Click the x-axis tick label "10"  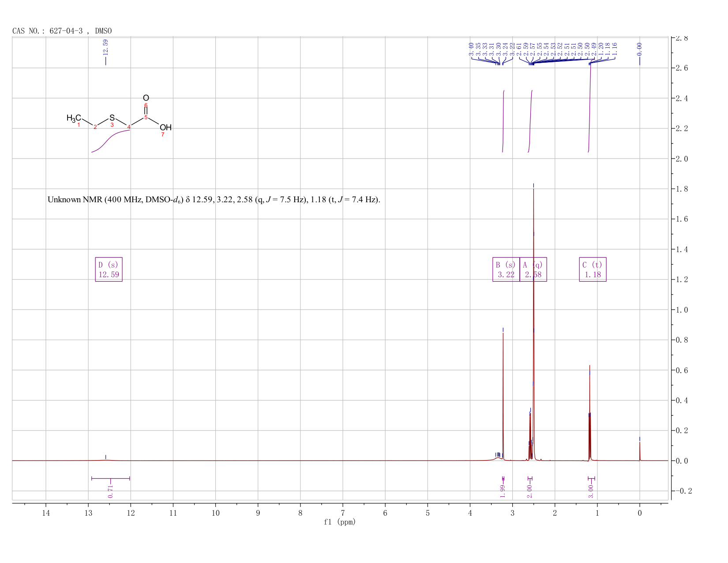(215, 513)
